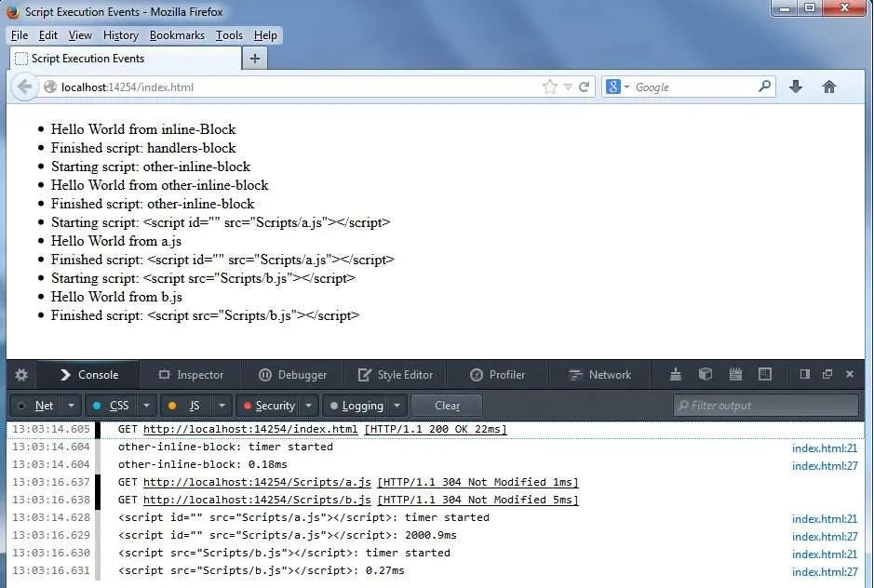This screenshot has width=874, height=588.
Task: Open the 3D view cube icon
Action: coord(706,375)
